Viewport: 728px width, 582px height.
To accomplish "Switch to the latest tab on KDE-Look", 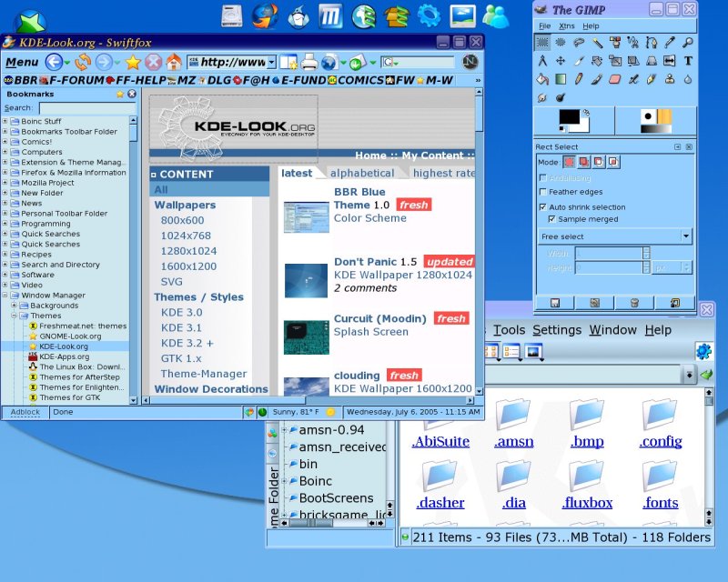I will point(297,173).
